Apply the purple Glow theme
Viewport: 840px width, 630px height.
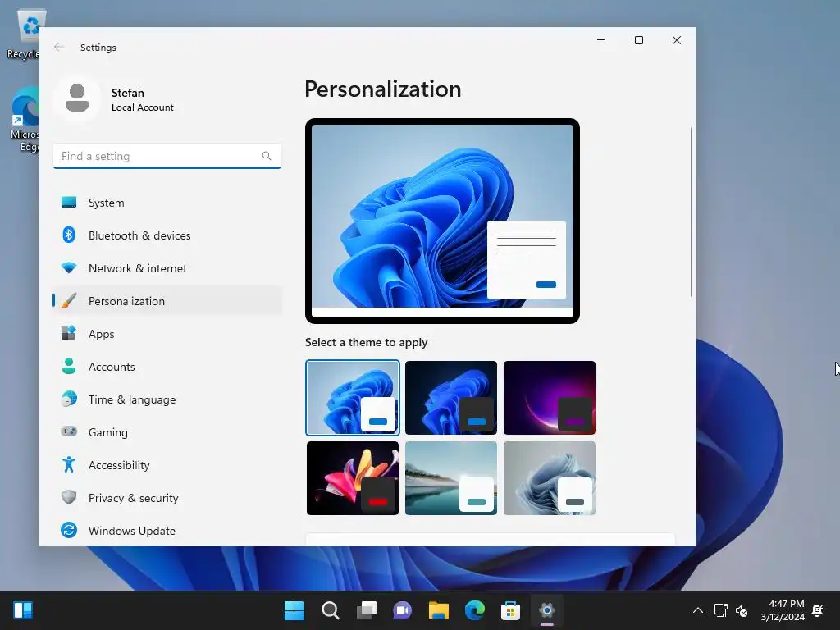coord(550,398)
